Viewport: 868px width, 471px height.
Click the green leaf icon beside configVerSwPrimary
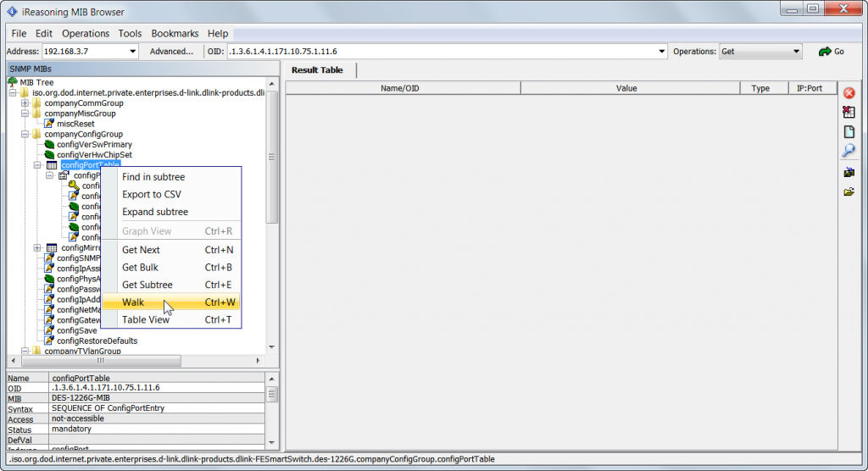(x=48, y=145)
